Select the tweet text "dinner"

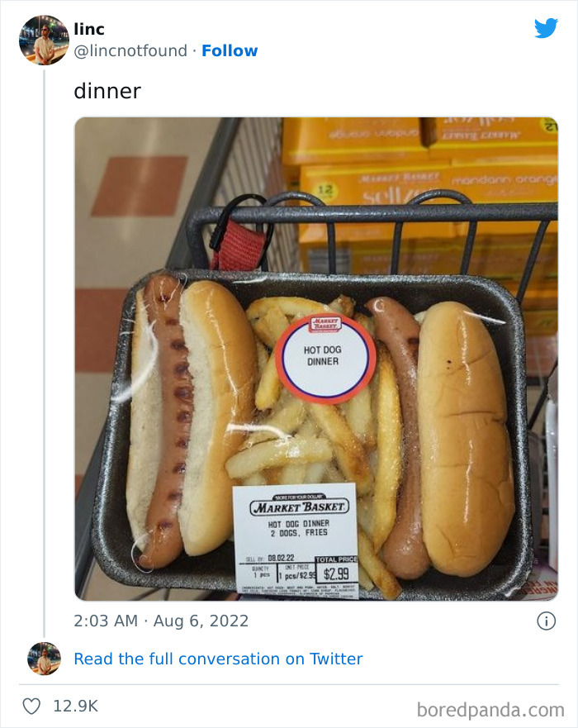click(107, 90)
